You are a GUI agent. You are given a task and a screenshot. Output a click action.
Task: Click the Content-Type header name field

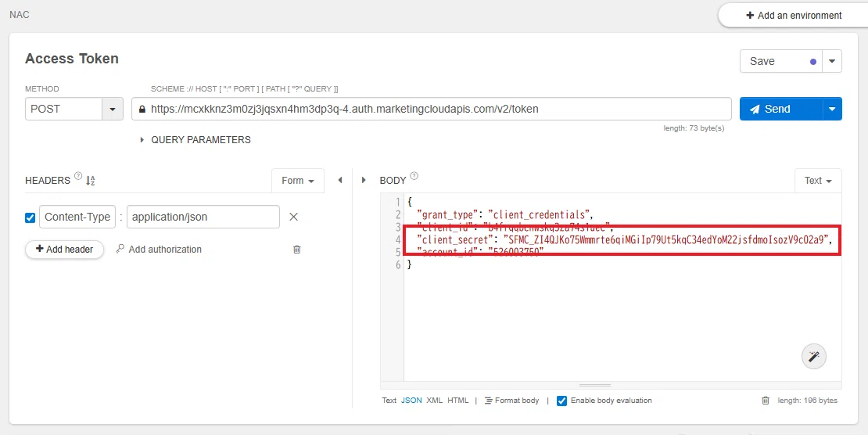pos(77,217)
